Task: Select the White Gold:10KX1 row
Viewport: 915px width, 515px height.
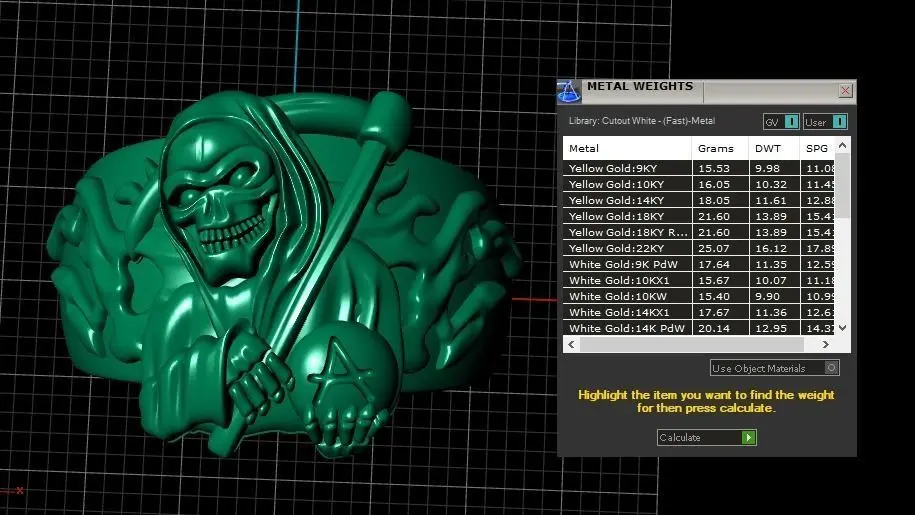Action: 699,281
